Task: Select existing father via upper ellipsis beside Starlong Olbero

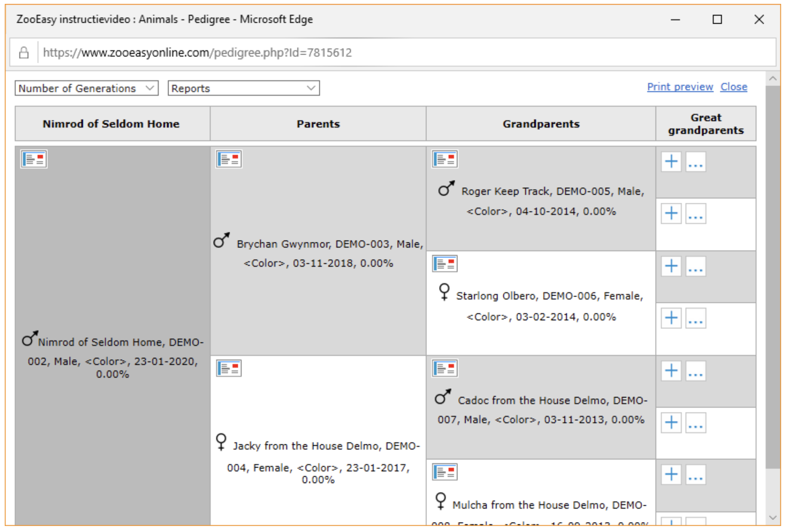Action: pos(696,266)
